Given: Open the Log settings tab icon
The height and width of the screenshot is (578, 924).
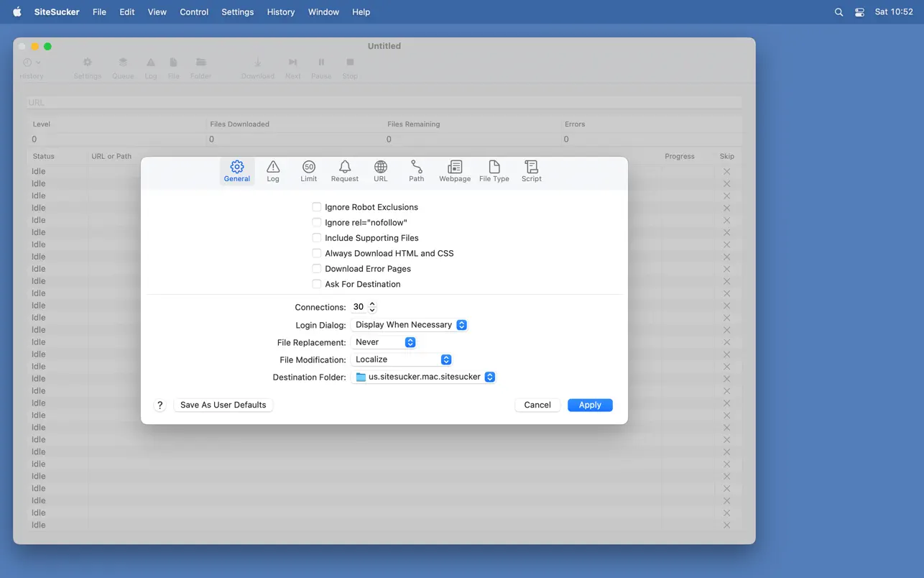Looking at the screenshot, I should [x=273, y=171].
